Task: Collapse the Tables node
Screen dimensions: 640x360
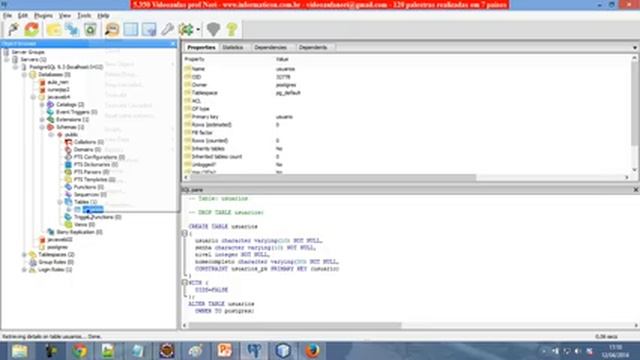Action: coord(60,202)
